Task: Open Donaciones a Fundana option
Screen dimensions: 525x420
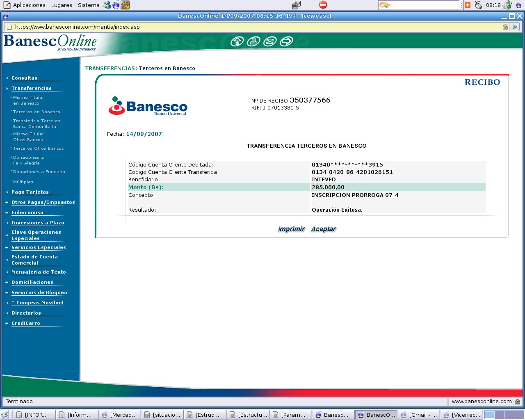Action: 39,172
